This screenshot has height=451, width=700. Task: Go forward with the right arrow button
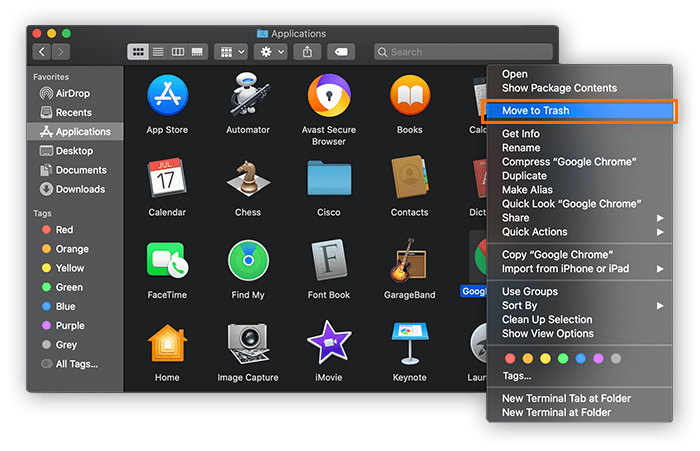pos(61,52)
